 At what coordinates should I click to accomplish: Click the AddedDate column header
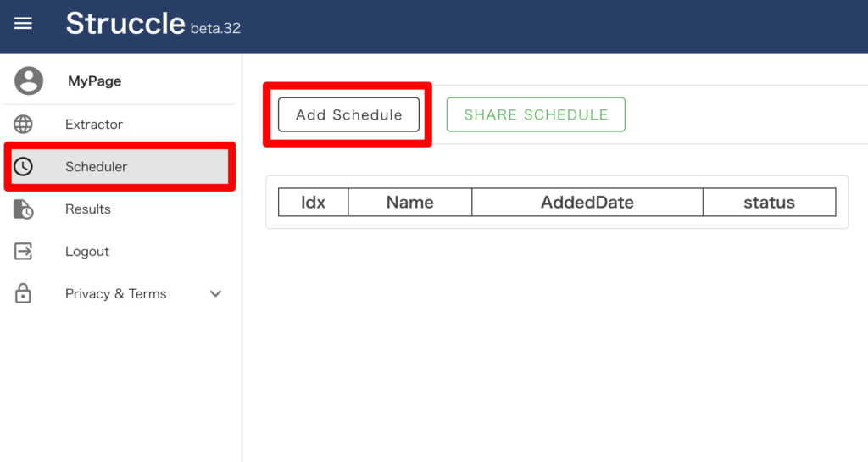tap(587, 203)
